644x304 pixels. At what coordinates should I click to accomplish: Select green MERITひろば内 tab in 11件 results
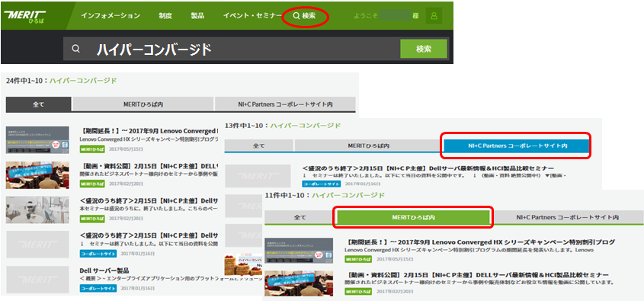414,218
